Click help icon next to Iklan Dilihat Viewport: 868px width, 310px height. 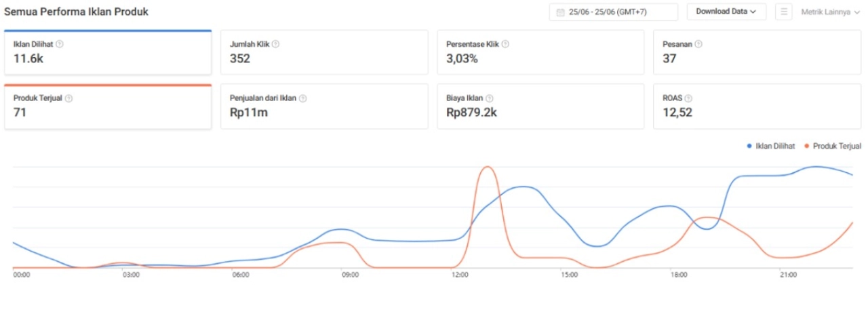60,44
